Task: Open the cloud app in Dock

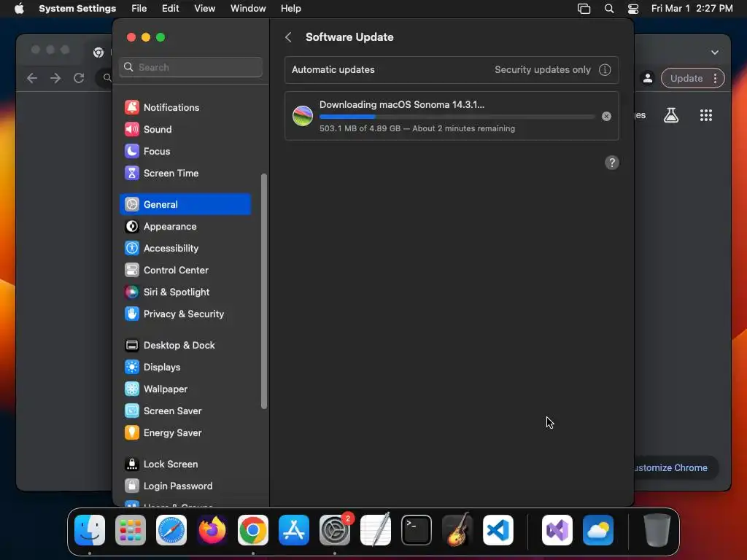Action: tap(598, 530)
